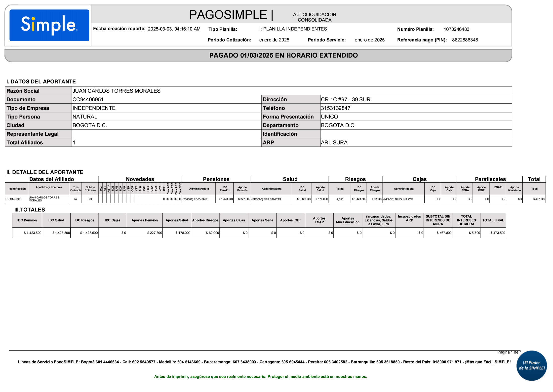Click the Referencia pago PIN 8822886348

click(x=465, y=40)
